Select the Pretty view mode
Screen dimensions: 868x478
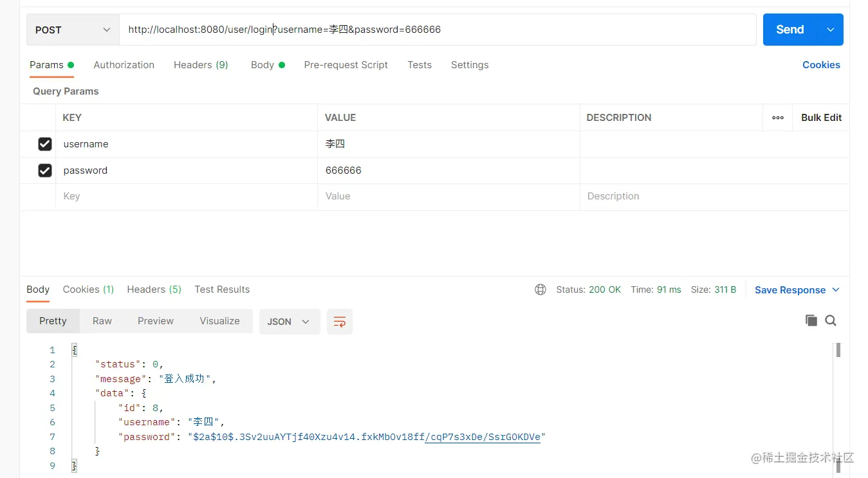[53, 321]
